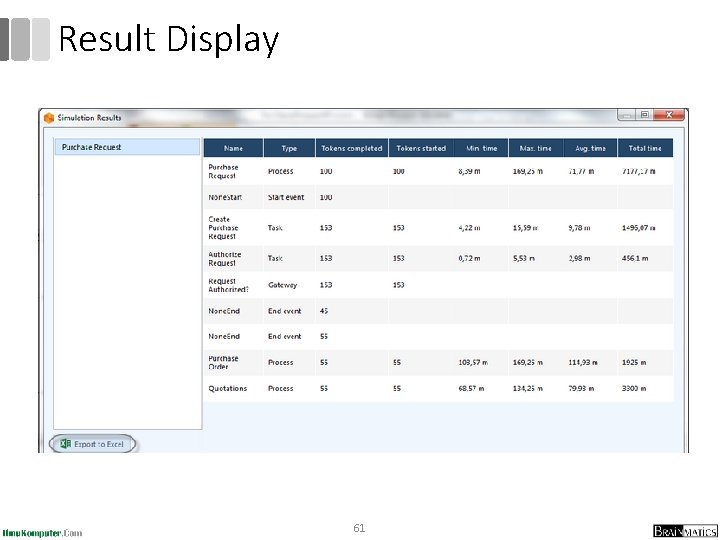The height and width of the screenshot is (540, 720).
Task: Click the Simulation Results orange app icon
Action: point(49,118)
